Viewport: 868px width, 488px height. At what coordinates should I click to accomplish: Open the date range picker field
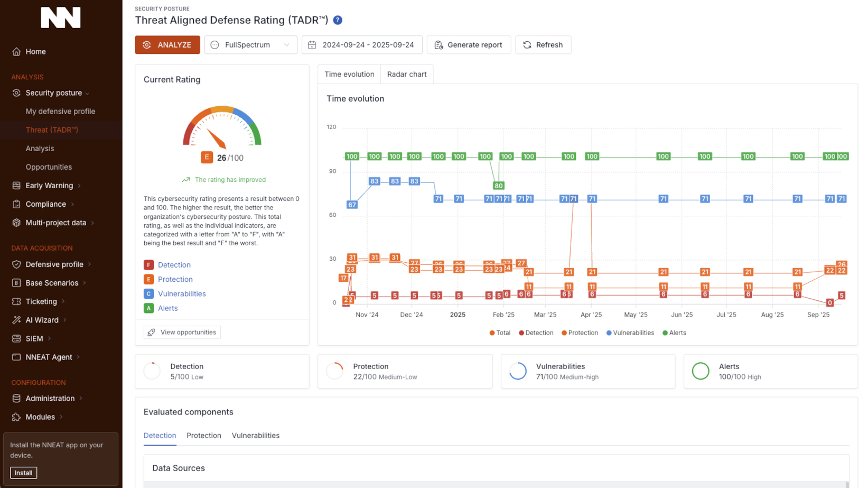click(x=362, y=45)
